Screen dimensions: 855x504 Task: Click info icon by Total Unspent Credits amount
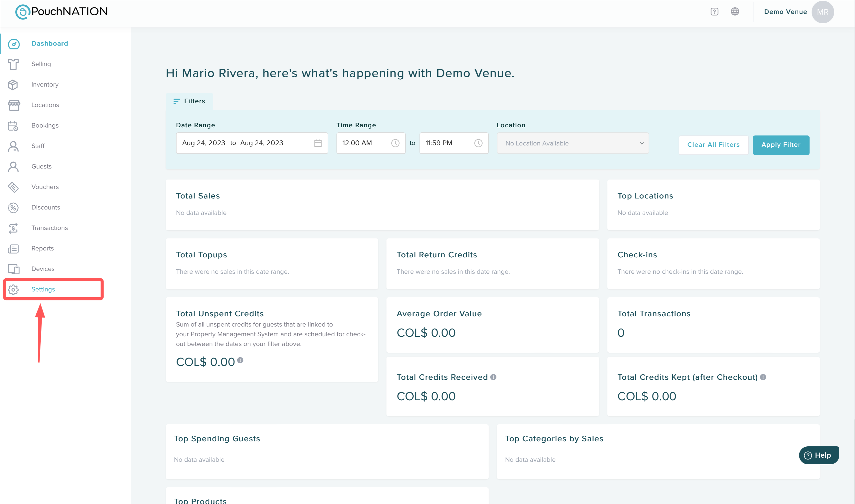tap(240, 360)
